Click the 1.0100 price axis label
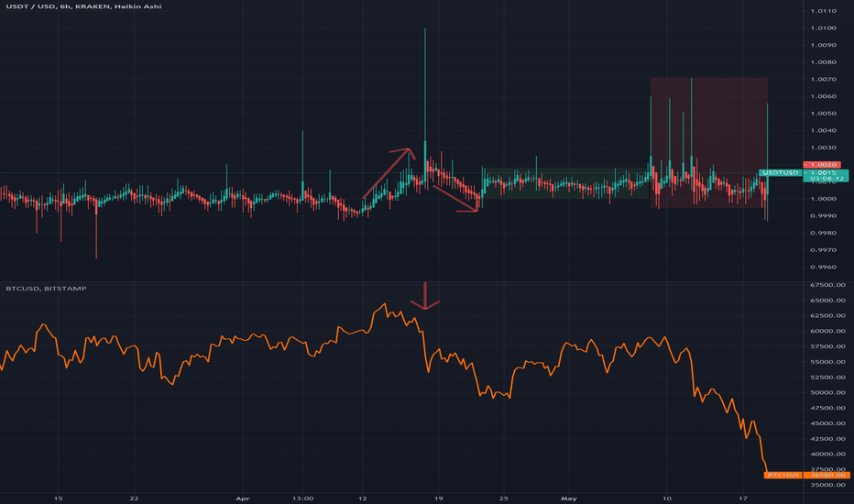 (x=824, y=27)
